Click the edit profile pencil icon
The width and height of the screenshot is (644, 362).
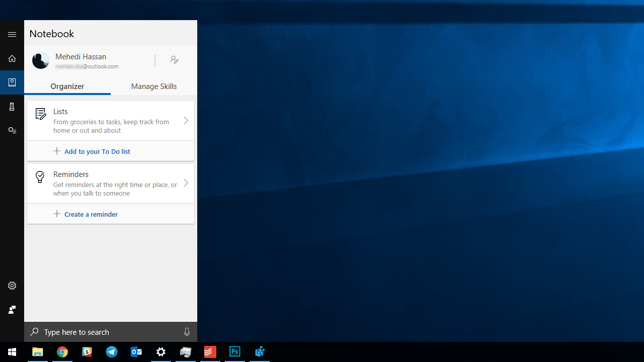pyautogui.click(x=175, y=60)
